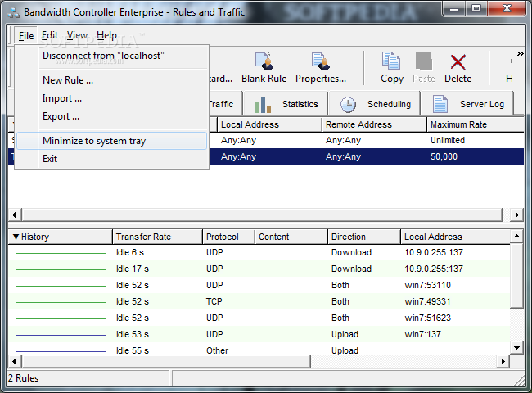Click rules list scroll left arrow

[x=14, y=215]
